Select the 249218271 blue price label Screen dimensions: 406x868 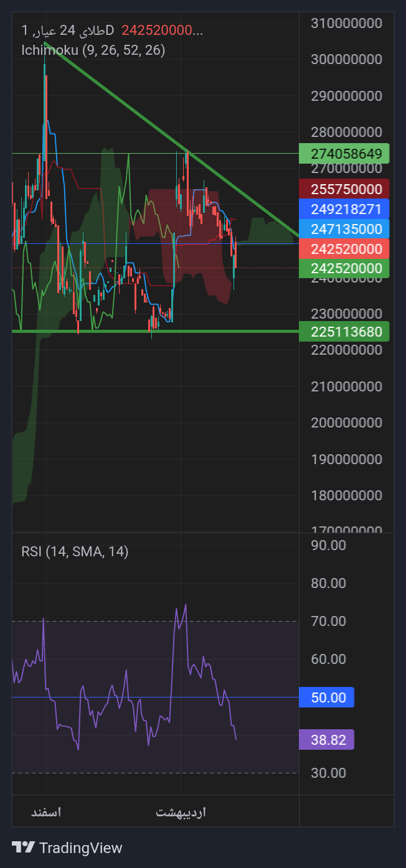[x=344, y=209]
